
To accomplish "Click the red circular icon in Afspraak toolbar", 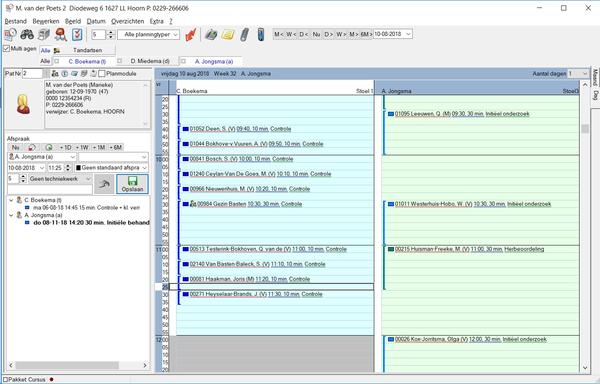I will pyautogui.click(x=32, y=147).
